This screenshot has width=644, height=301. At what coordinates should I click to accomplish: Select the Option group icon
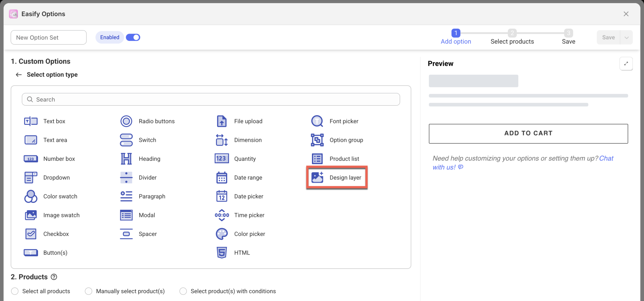(x=317, y=140)
